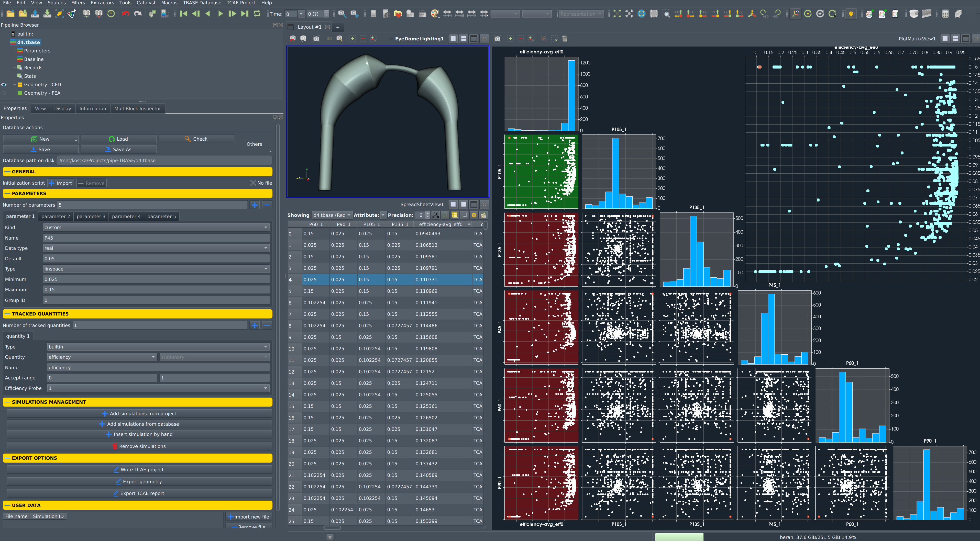Expand the Efficiency Probe dropdown
Screen dimensions: 980x541
pyautogui.click(x=158, y=388)
